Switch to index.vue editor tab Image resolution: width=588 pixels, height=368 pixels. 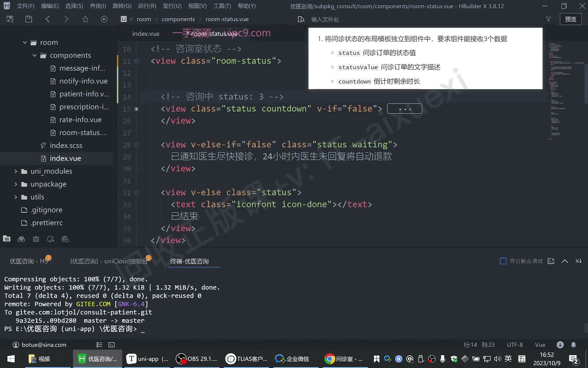(x=146, y=34)
